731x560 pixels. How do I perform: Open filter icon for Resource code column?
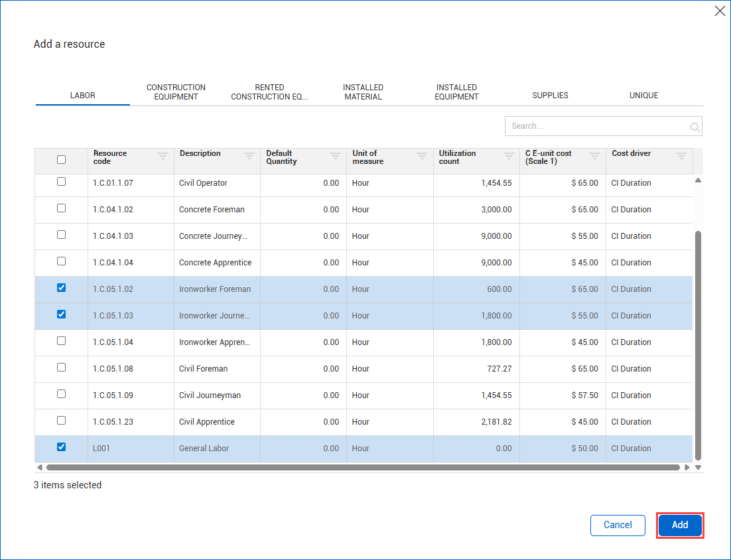click(163, 156)
